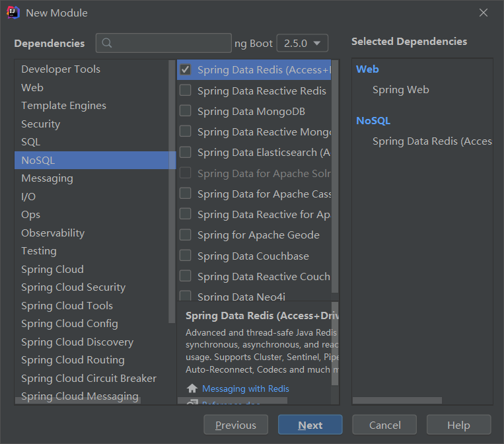Click the Next button
This screenshot has height=444, width=504.
[x=310, y=425]
